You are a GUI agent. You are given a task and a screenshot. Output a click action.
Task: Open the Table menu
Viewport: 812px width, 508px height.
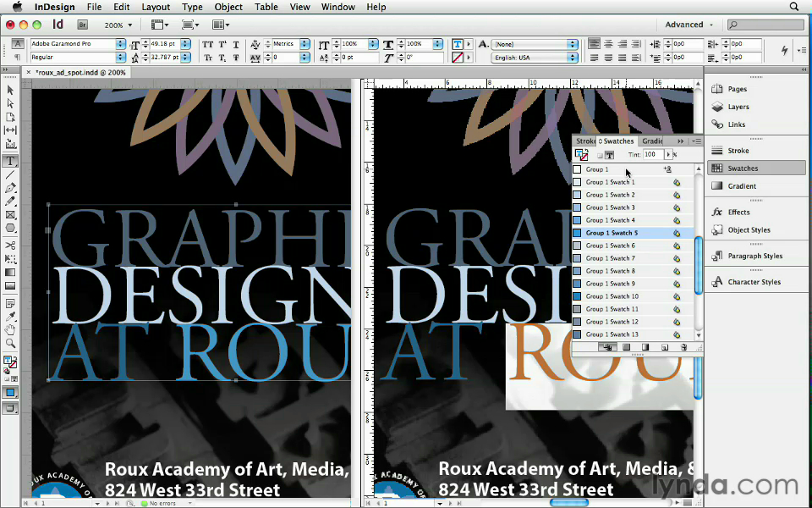point(266,7)
